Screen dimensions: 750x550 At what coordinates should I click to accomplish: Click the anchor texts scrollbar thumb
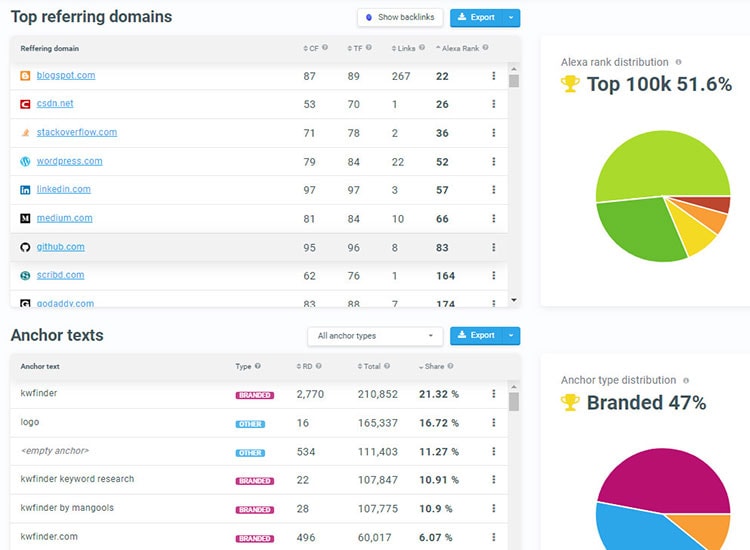[514, 402]
